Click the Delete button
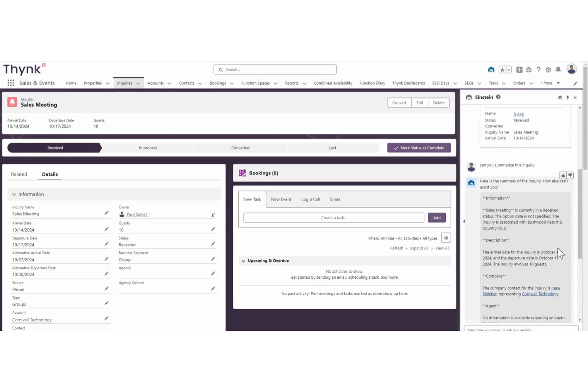Screen dimensions: 588x392 click(x=439, y=103)
